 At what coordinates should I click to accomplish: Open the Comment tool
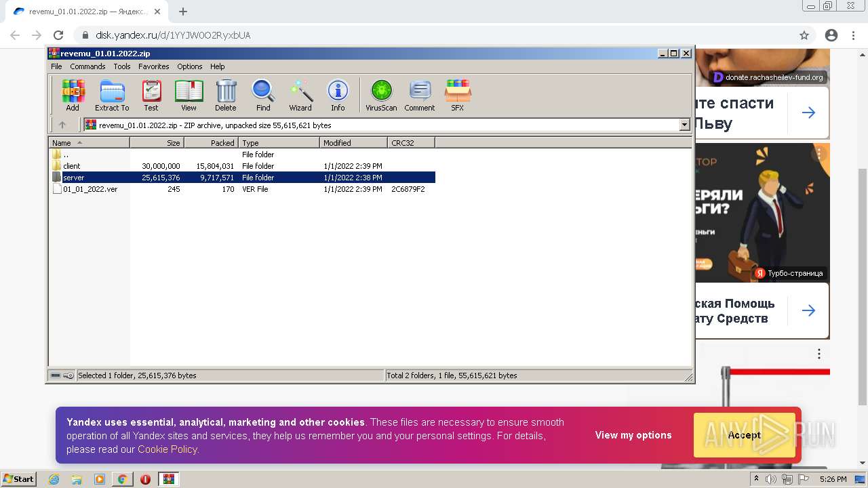coord(420,95)
